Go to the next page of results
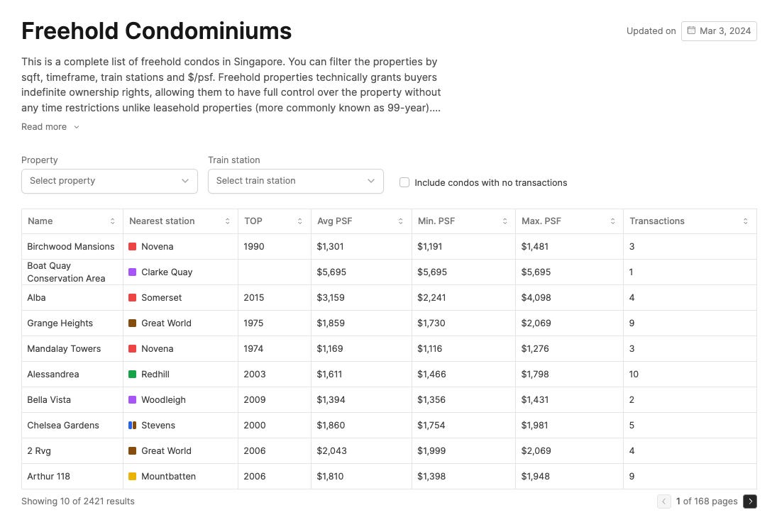Viewport: 777px width, 532px height. [x=750, y=501]
